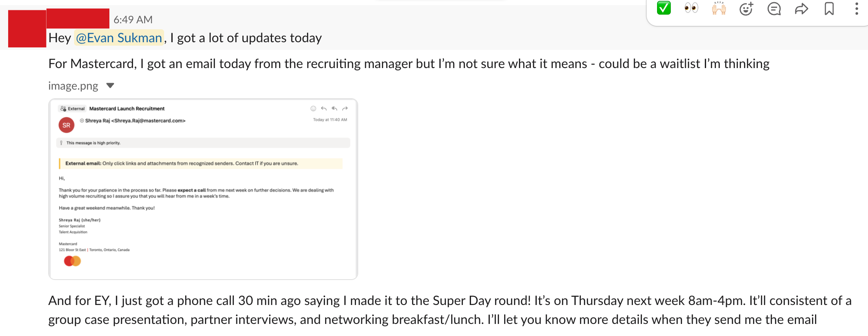Click the reply arrow in email screenshot
Viewport: 868px width, 336px height.
(x=324, y=109)
